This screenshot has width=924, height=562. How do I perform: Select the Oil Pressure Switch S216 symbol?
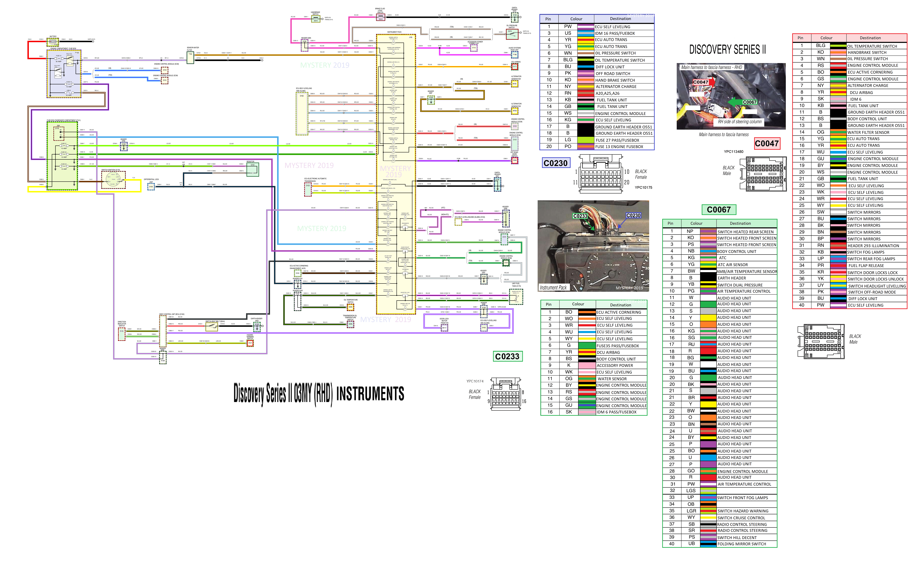coord(512,34)
